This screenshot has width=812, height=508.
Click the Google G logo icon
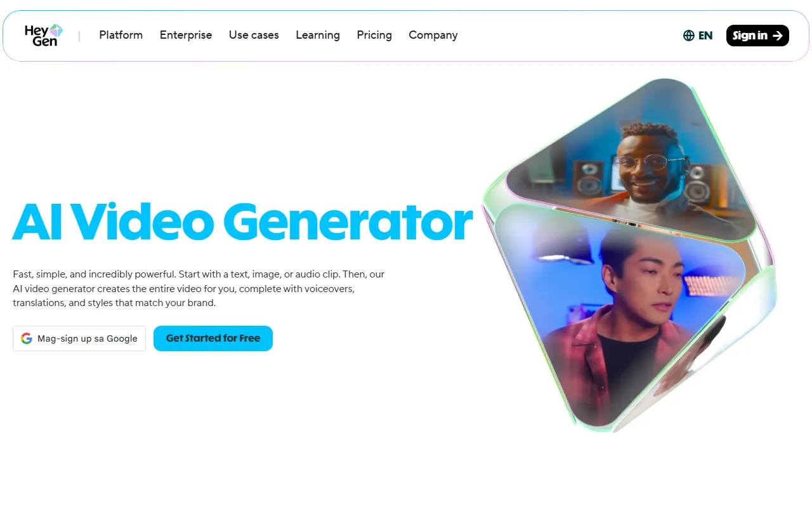(x=27, y=338)
